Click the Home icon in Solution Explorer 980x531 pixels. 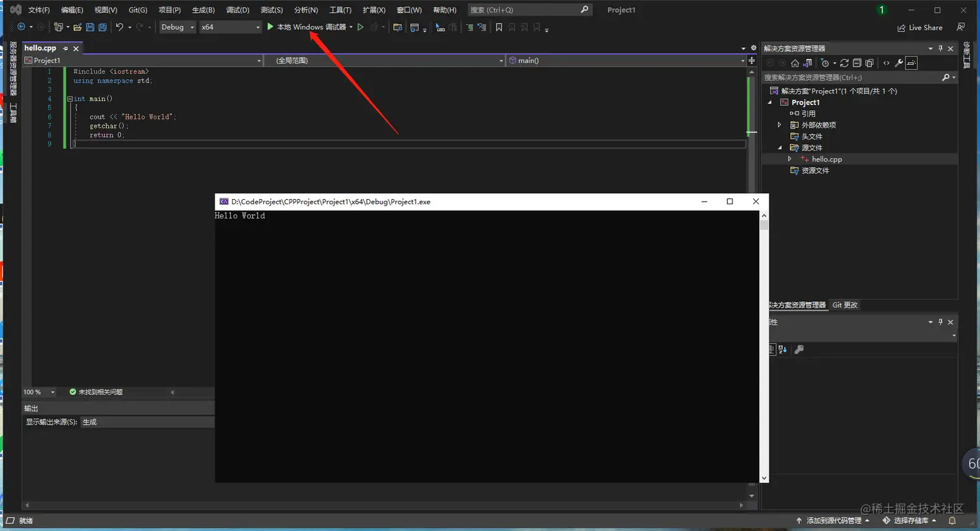pyautogui.click(x=795, y=63)
